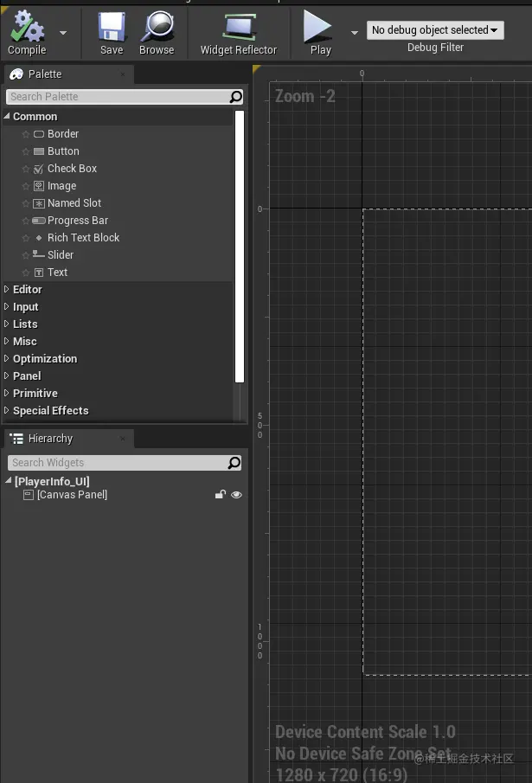Open the Compile options dropdown arrow
This screenshot has width=532, height=783.
63,33
